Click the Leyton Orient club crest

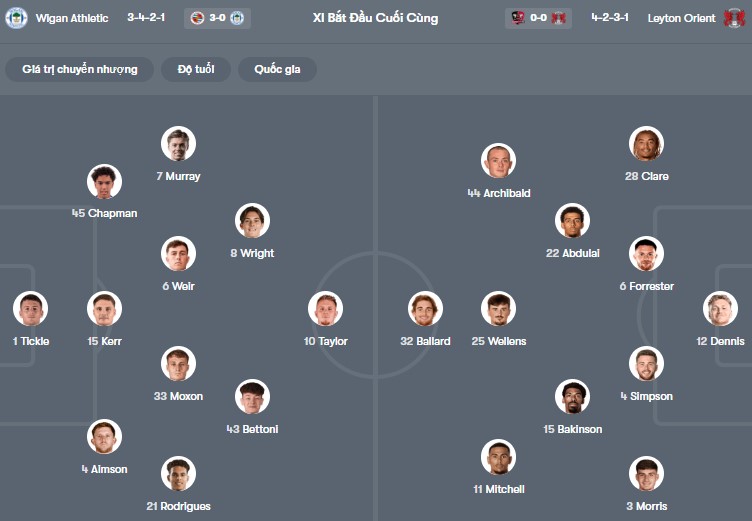click(735, 18)
